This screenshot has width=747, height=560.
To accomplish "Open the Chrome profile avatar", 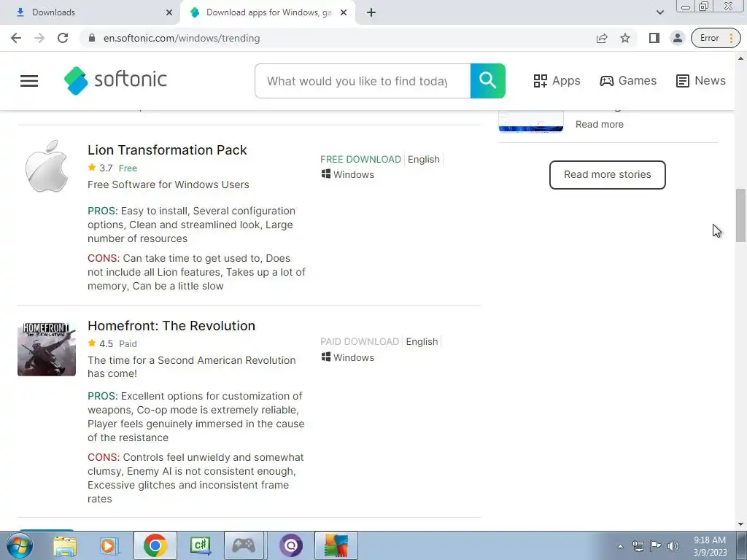I will [x=677, y=38].
